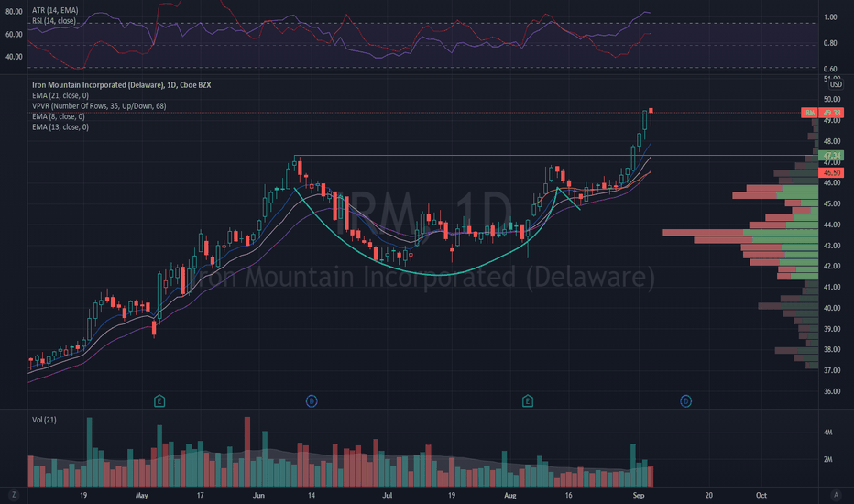Click the 2M volume axis label
The width and height of the screenshot is (854, 504).
(x=827, y=459)
